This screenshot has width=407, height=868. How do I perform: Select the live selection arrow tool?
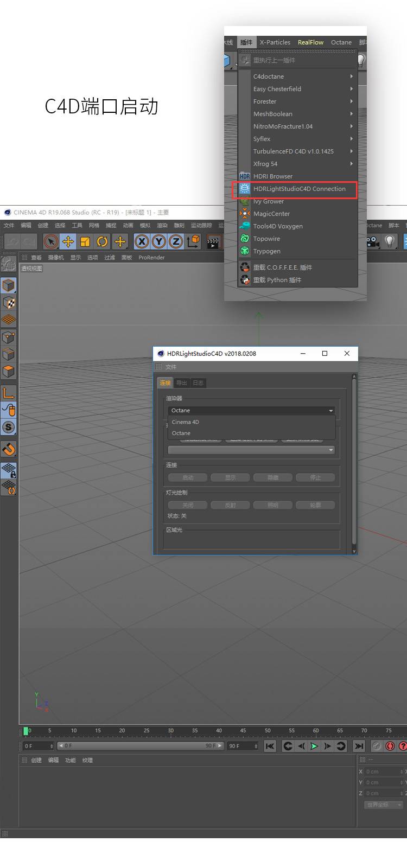point(50,241)
